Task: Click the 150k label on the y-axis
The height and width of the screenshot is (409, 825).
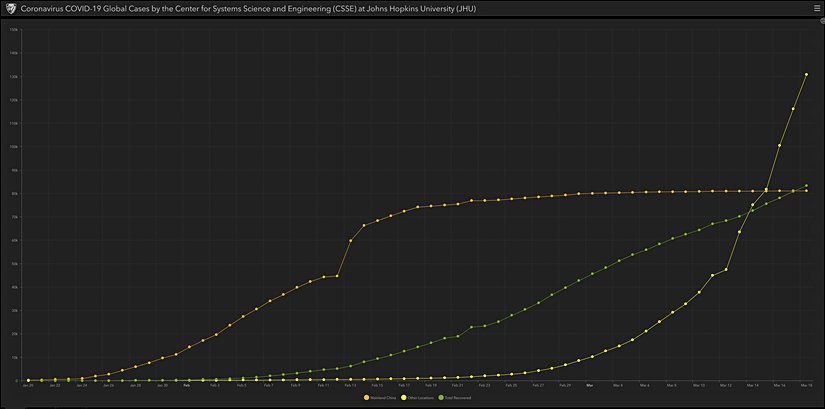Action: pos(14,29)
